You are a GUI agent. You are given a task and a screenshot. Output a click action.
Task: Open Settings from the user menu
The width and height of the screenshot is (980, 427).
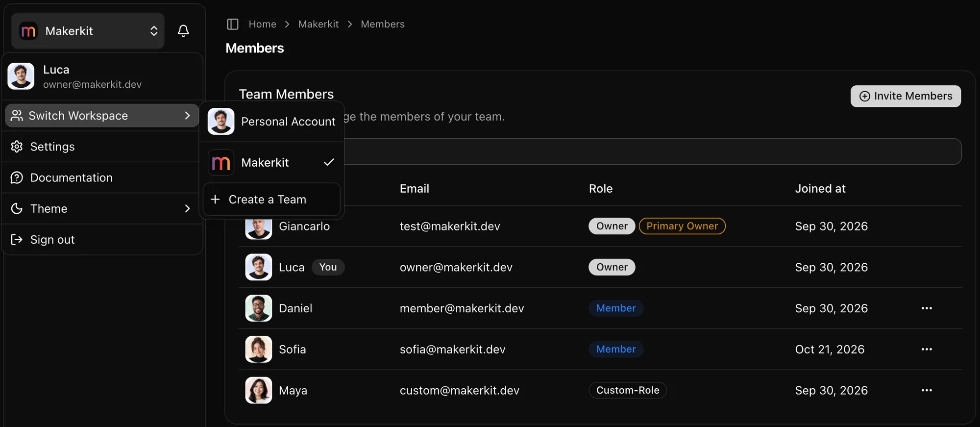102,147
